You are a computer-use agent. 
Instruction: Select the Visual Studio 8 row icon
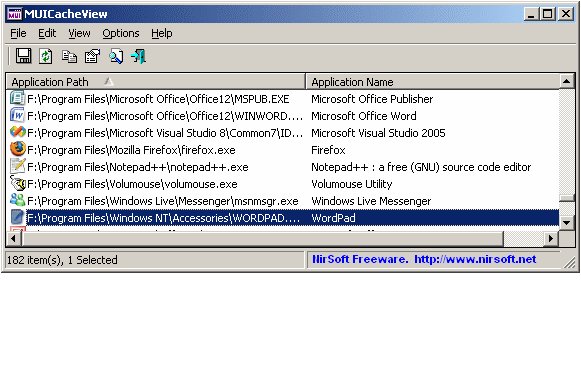17,132
